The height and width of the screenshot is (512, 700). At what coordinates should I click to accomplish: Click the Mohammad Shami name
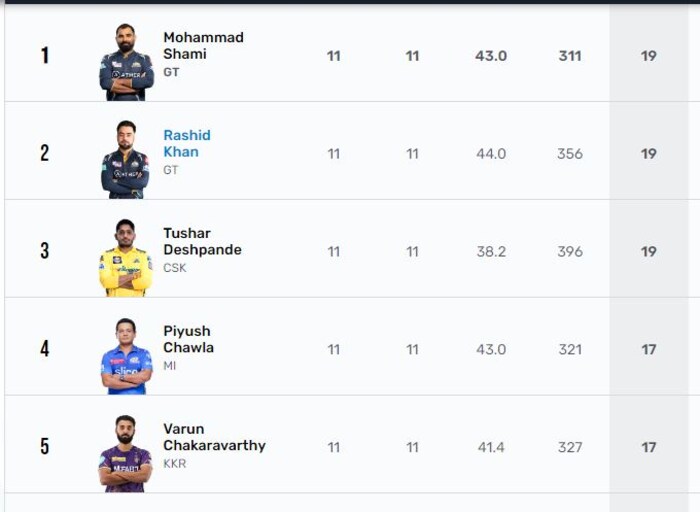coord(203,45)
